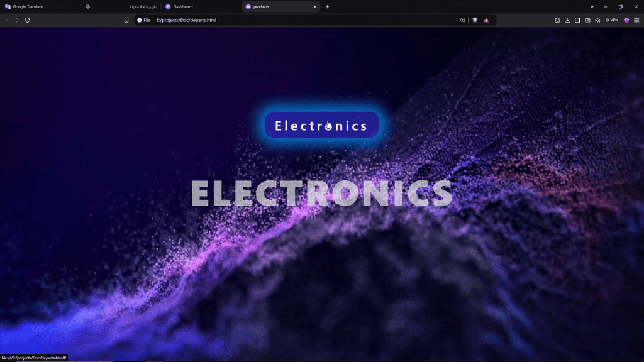Viewport: 644px width, 362px height.
Task: Open Brave Rewards triangle icon
Action: coord(486,20)
